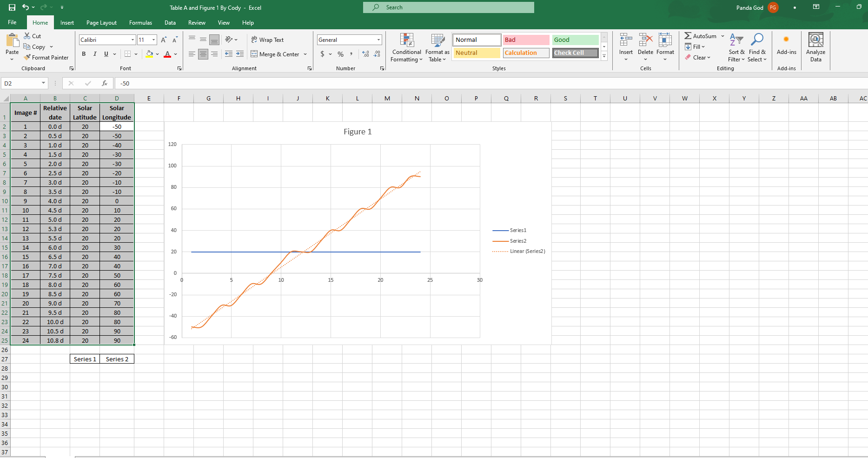Image resolution: width=868 pixels, height=458 pixels.
Task: Open Sort & Filter options
Action: [736, 47]
